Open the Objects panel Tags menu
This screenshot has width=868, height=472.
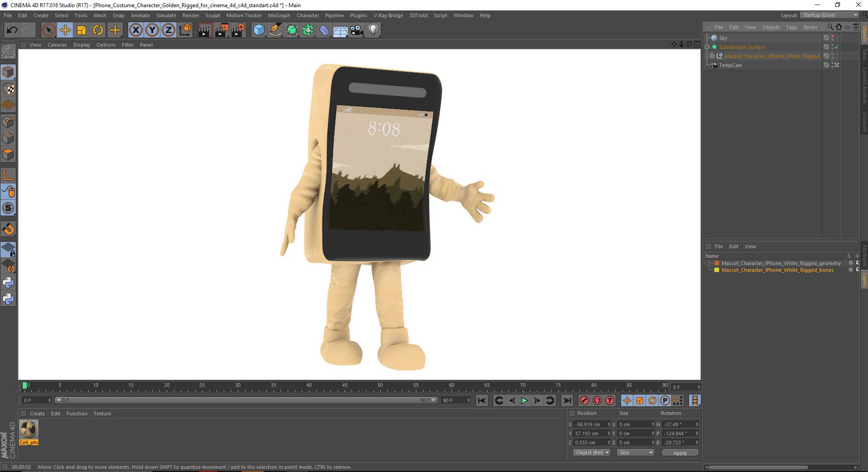(791, 27)
